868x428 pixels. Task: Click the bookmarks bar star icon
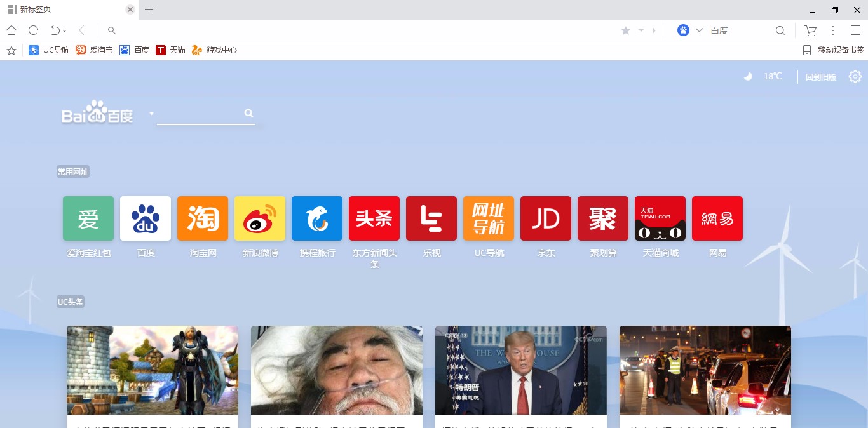(11, 50)
